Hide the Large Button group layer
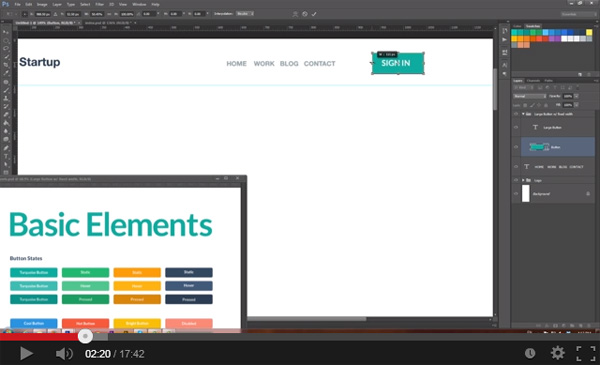600x365 pixels. coord(516,114)
